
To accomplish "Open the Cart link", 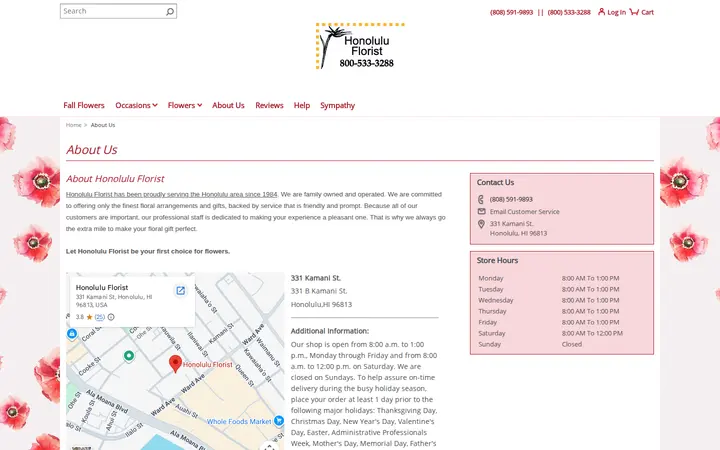I will (x=647, y=12).
